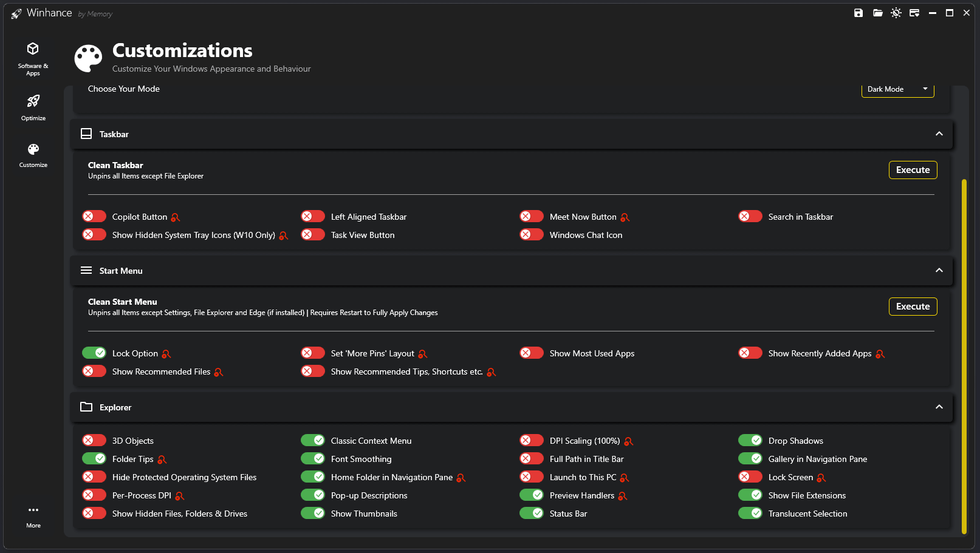The image size is (980, 553).
Task: Click the donate card-with-heart icon
Action: coord(914,13)
